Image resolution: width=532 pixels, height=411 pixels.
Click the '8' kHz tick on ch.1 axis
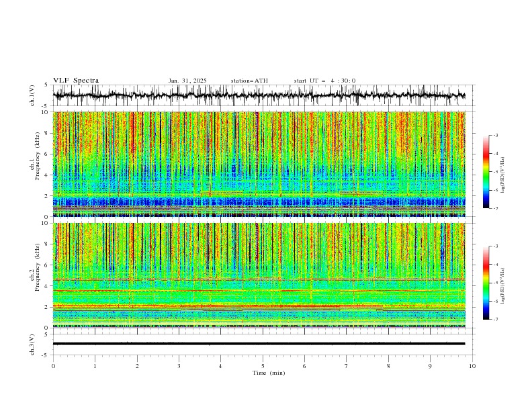click(x=47, y=133)
